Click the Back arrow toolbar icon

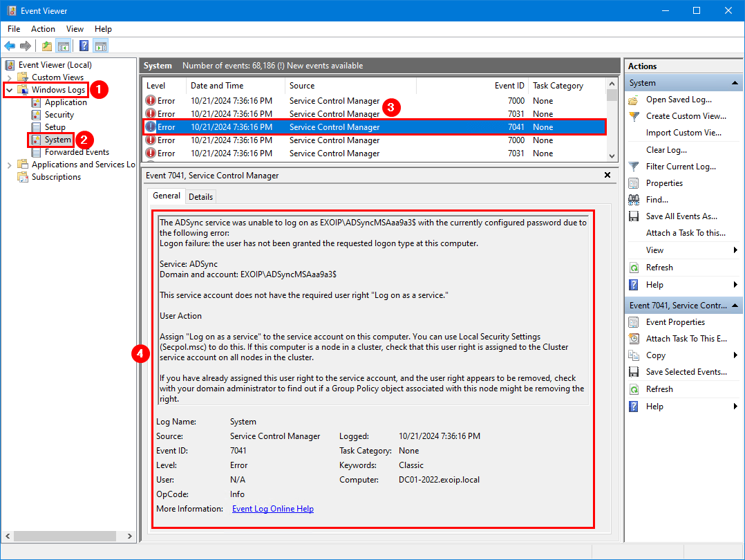pos(10,46)
